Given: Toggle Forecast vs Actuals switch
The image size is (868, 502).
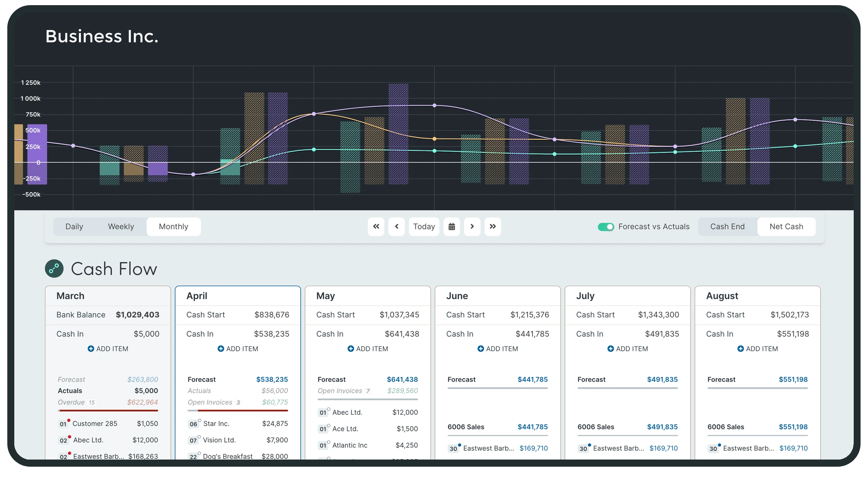Looking at the screenshot, I should point(606,227).
